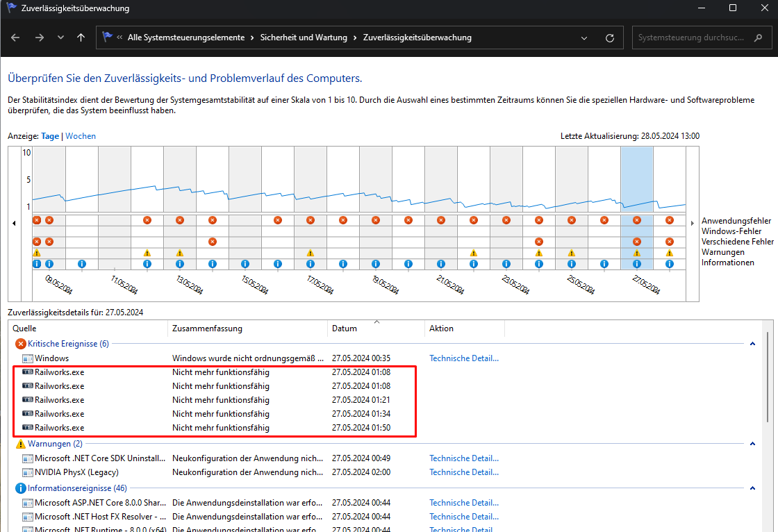Click the Back navigation arrow
The image size is (778, 532).
15,38
